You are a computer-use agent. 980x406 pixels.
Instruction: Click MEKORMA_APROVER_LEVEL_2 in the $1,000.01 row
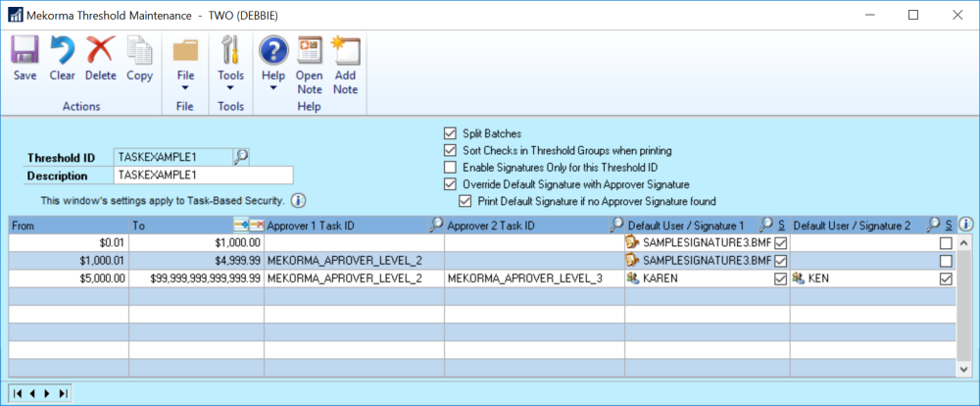[x=344, y=260]
